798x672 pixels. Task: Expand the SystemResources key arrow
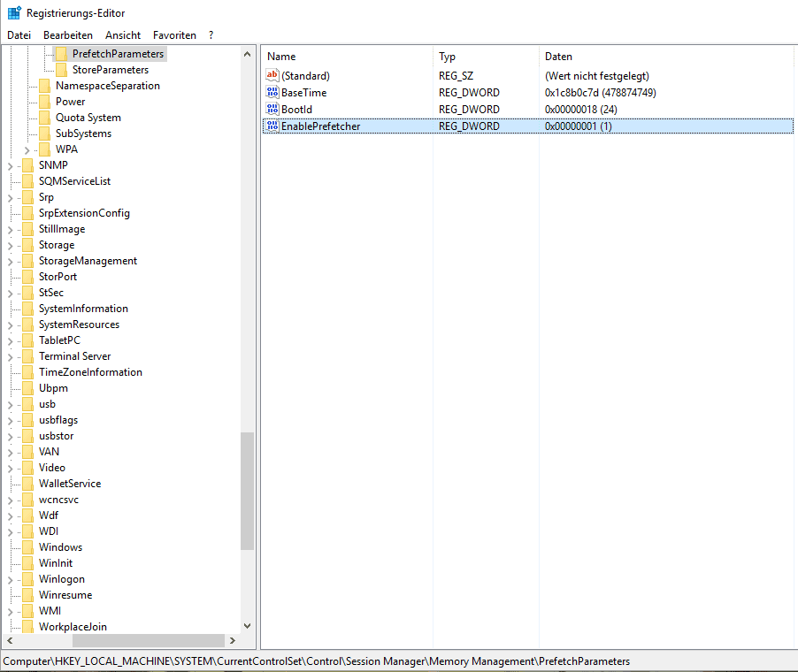[x=11, y=325]
